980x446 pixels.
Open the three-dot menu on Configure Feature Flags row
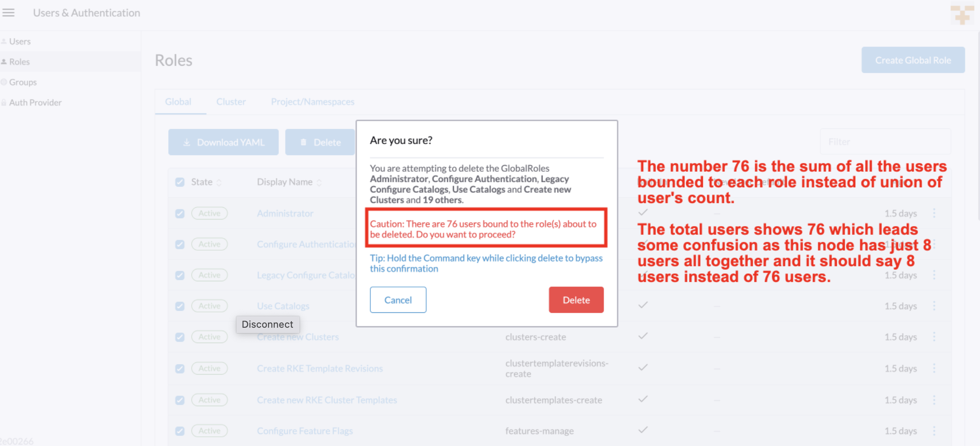(x=934, y=431)
